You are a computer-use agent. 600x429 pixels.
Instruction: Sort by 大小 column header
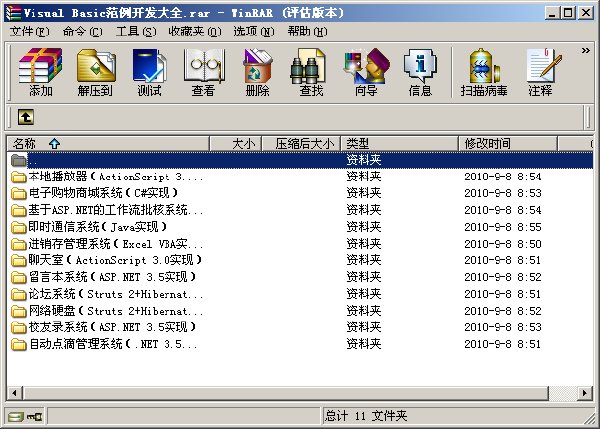point(236,144)
